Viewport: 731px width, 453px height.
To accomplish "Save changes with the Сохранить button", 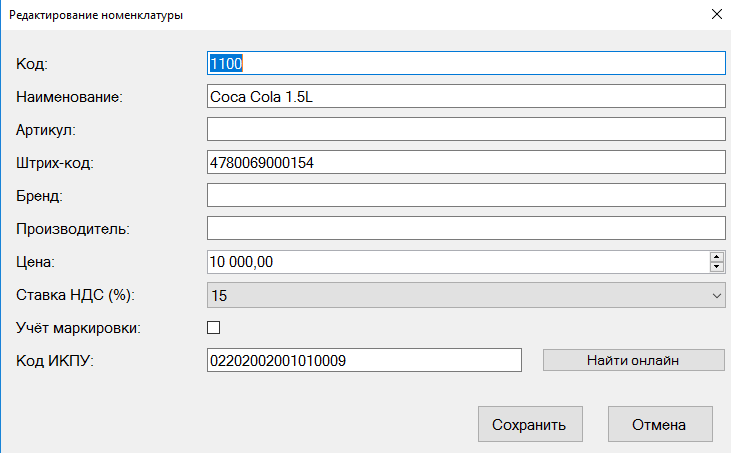I will coord(529,424).
